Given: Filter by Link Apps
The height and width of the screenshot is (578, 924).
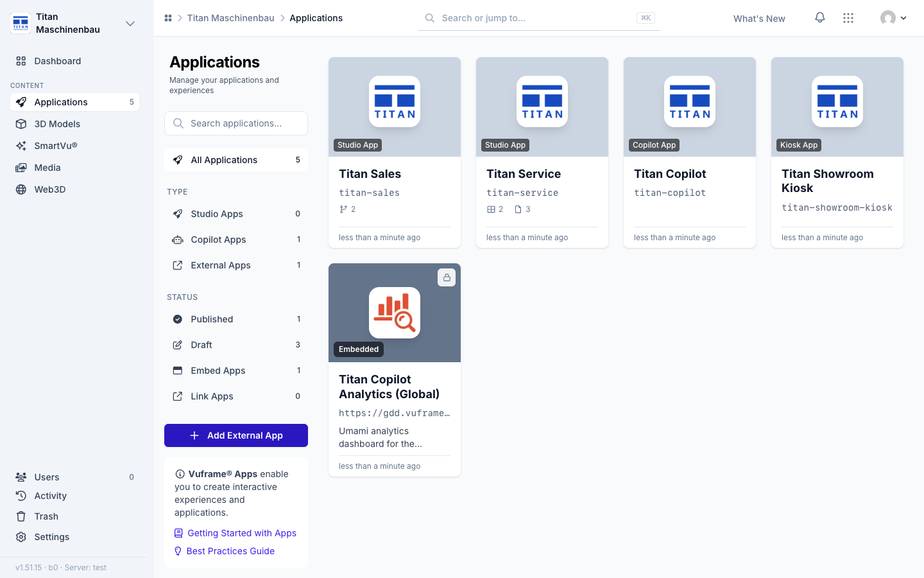Looking at the screenshot, I should point(236,396).
